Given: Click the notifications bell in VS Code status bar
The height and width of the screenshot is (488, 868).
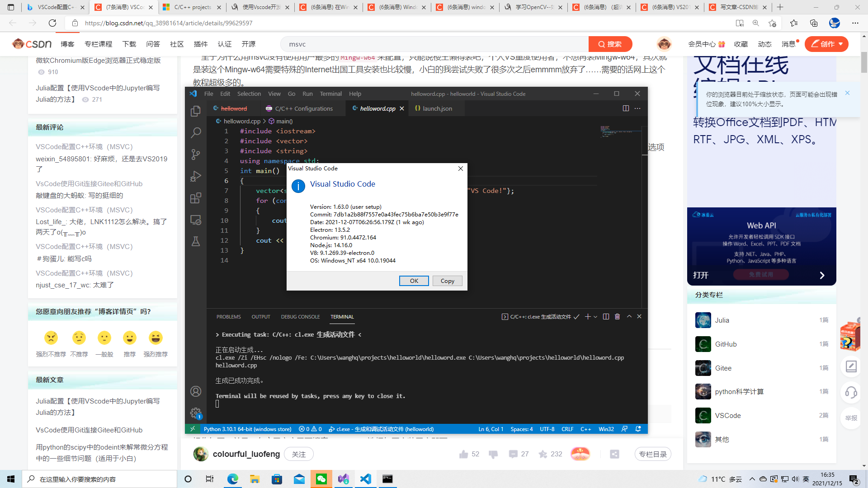Looking at the screenshot, I should coord(638,429).
